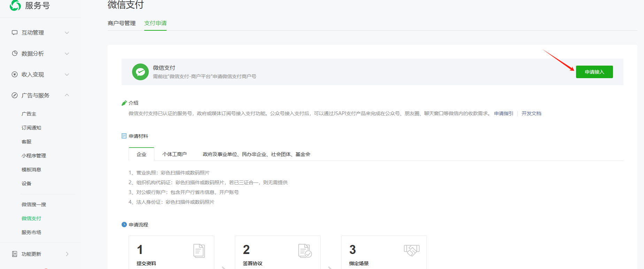
Task: Click the 服务号 green logo icon
Action: click(x=15, y=5)
